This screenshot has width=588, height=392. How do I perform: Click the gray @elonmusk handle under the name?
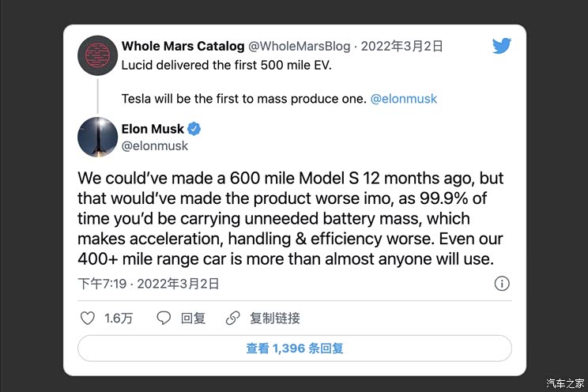click(155, 145)
